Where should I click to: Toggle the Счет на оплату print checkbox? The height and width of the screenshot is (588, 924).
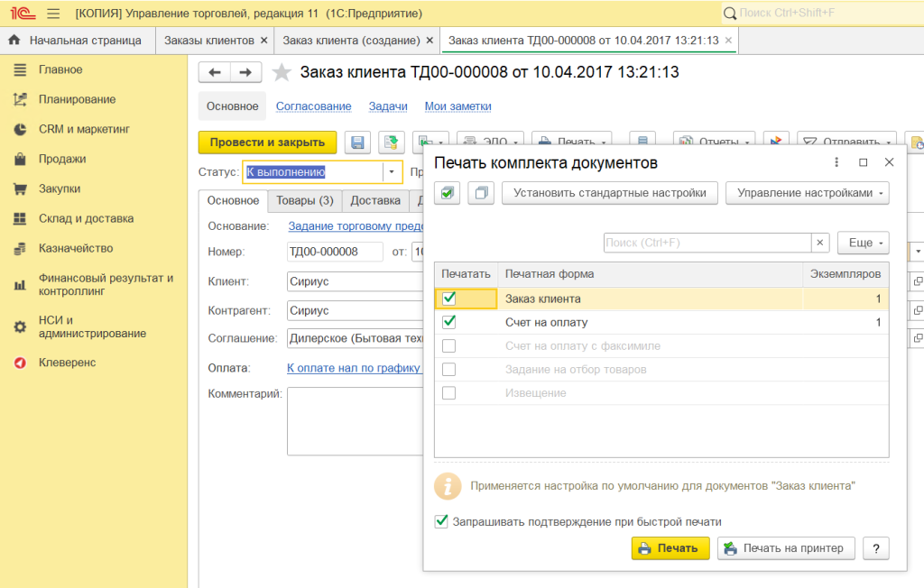[x=449, y=322]
